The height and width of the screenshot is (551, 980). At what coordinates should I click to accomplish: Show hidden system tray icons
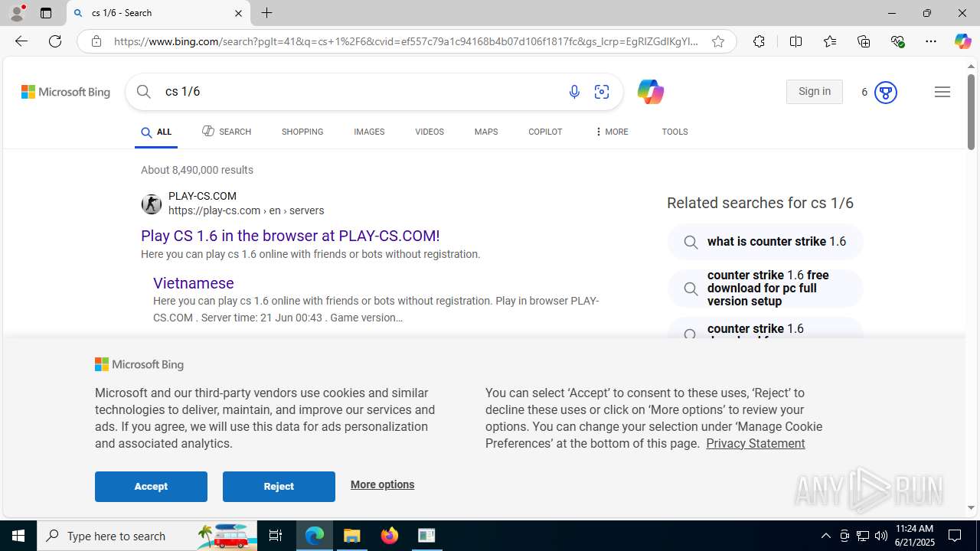(826, 536)
